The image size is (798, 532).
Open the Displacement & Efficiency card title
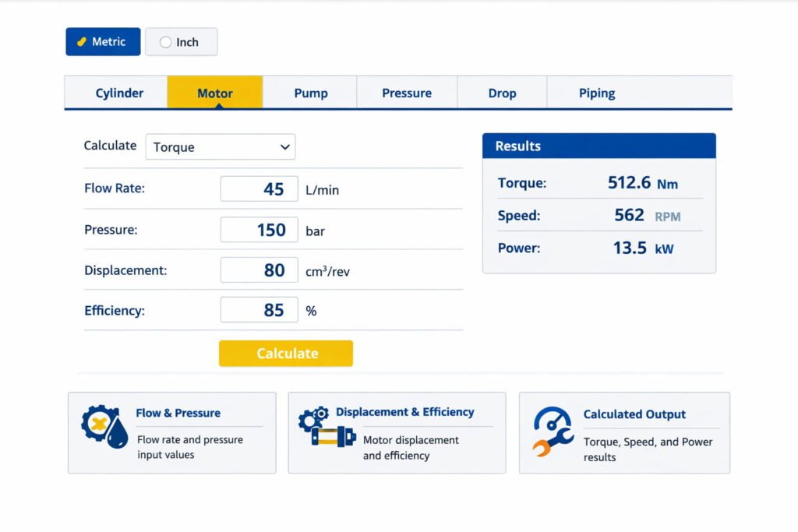coord(404,412)
